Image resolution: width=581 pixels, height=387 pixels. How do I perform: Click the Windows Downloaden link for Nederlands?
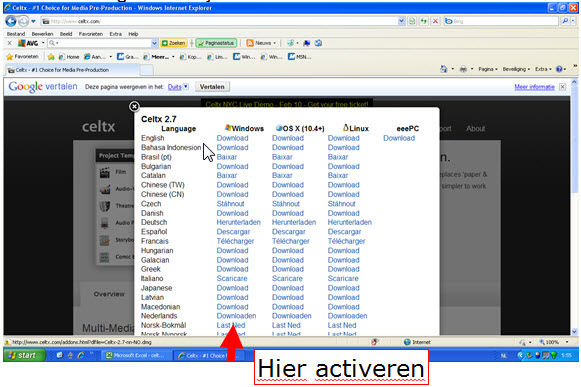coord(236,316)
